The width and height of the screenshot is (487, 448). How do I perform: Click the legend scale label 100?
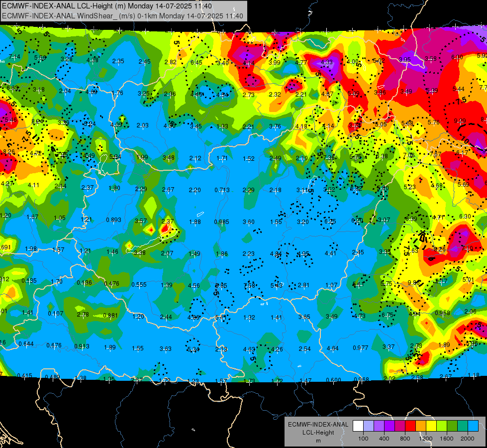tap(363, 439)
